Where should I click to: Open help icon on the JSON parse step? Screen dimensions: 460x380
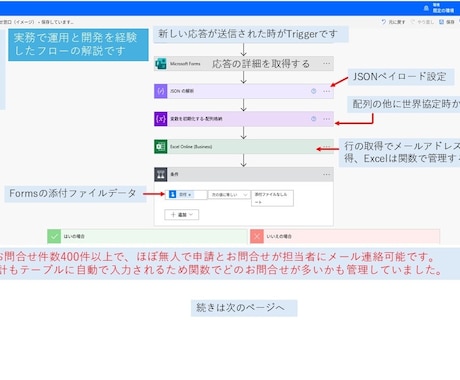point(313,91)
